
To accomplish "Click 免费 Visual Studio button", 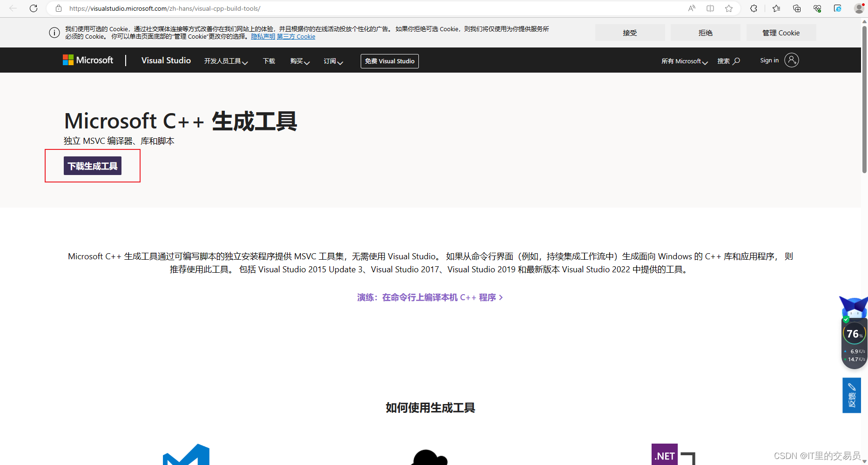I will [390, 61].
